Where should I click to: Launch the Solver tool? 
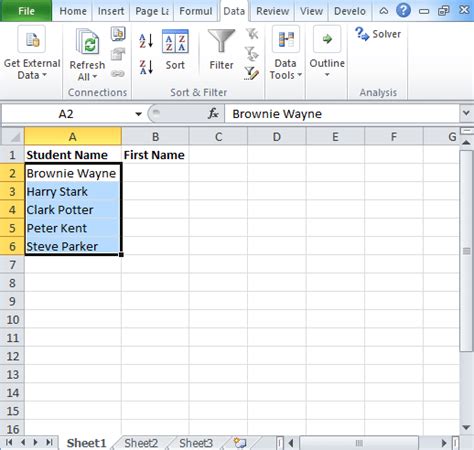[378, 34]
